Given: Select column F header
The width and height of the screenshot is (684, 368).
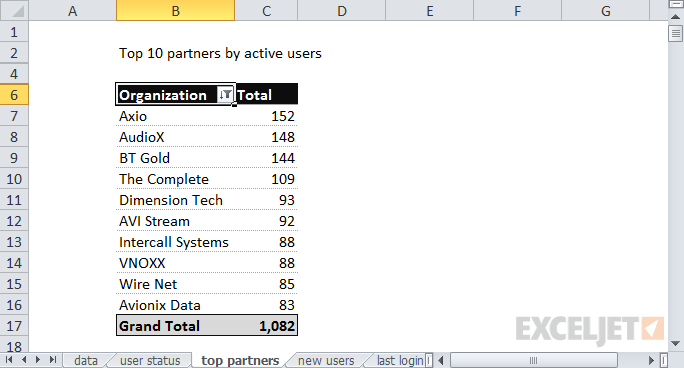Looking at the screenshot, I should 517,10.
